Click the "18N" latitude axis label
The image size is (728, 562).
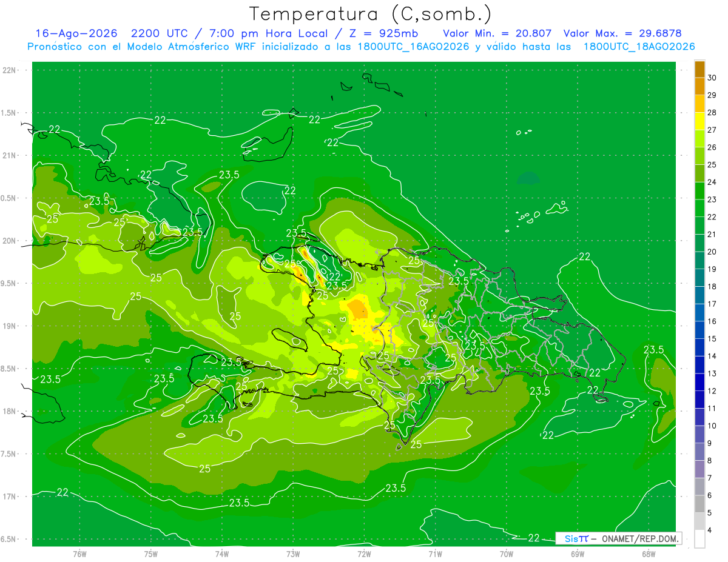tap(10, 412)
